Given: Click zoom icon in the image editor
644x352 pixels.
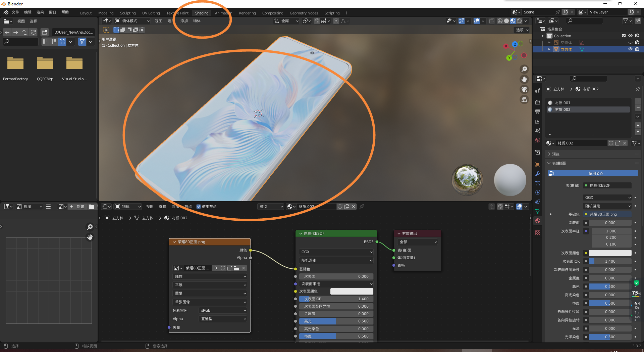Looking at the screenshot, I should tap(90, 227).
